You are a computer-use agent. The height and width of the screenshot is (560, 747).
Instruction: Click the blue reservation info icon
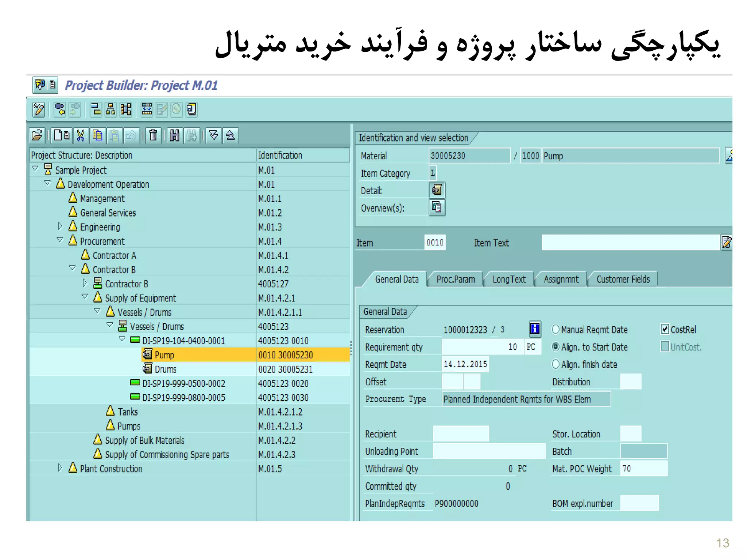tap(534, 329)
